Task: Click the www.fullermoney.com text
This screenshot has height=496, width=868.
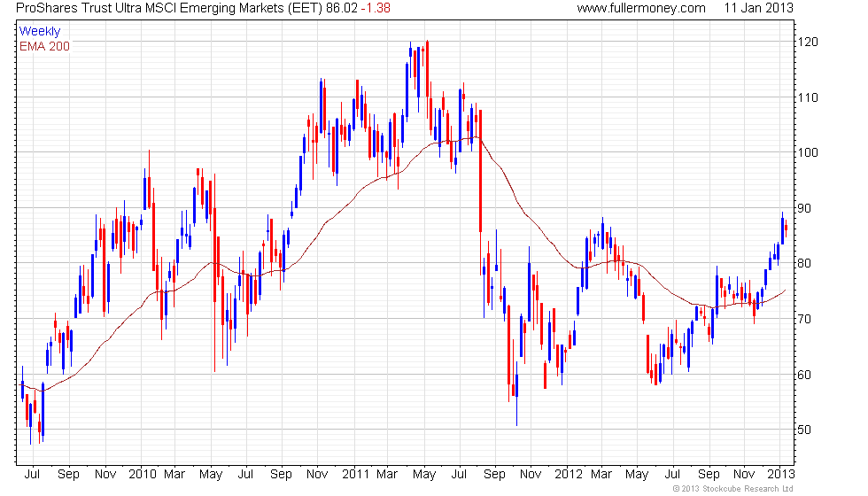Action: coord(641,8)
